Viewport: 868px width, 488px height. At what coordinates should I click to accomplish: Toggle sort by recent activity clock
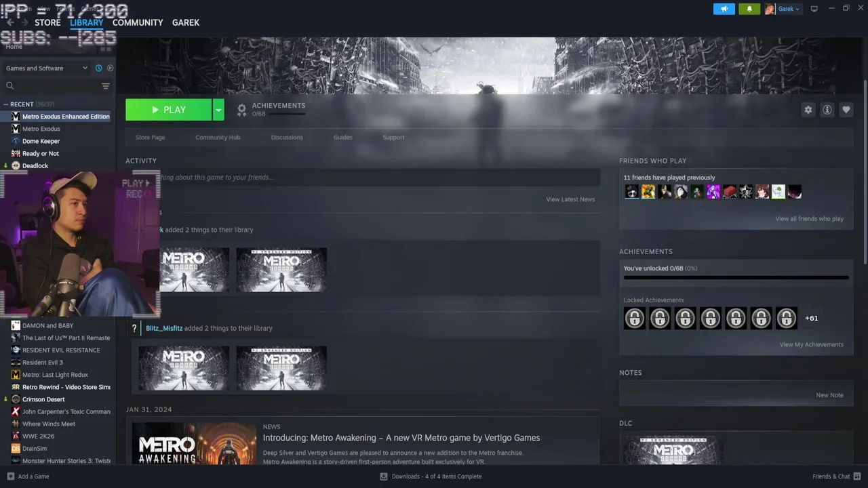99,68
